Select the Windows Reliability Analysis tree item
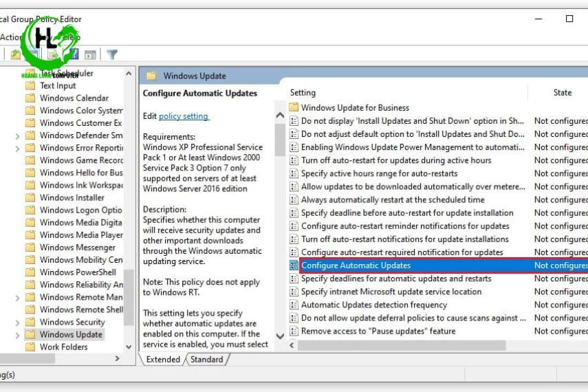 (81, 284)
